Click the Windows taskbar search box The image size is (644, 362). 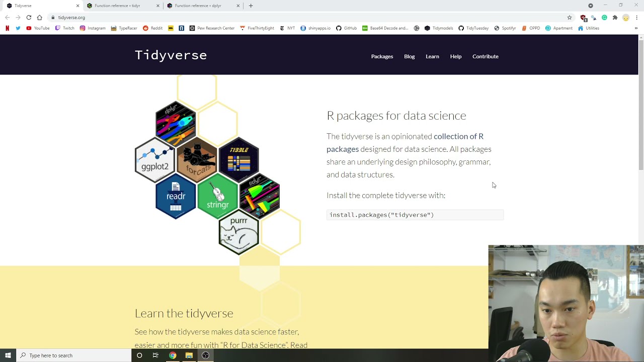(x=73, y=355)
